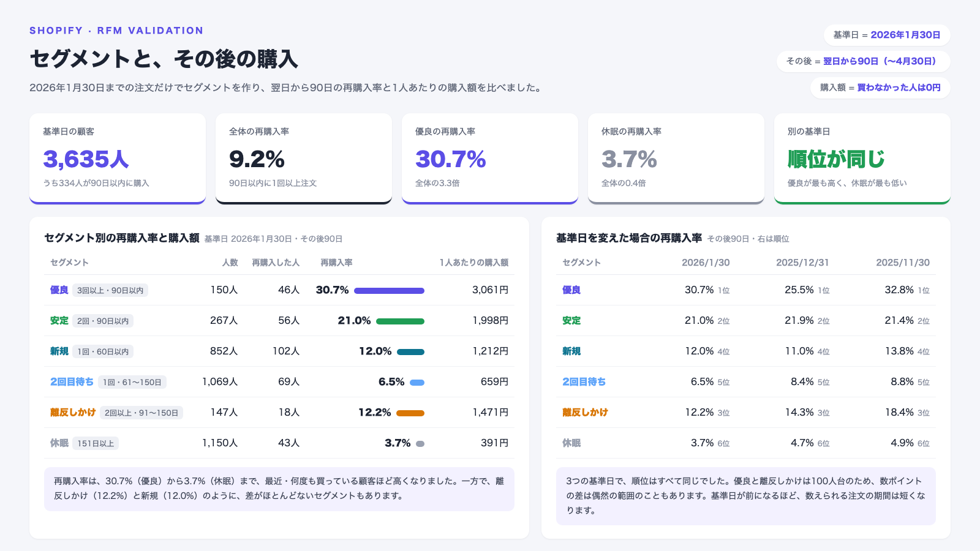This screenshot has width=980, height=551.
Task: Click the 3,061円 purchase amount
Action: (x=490, y=290)
